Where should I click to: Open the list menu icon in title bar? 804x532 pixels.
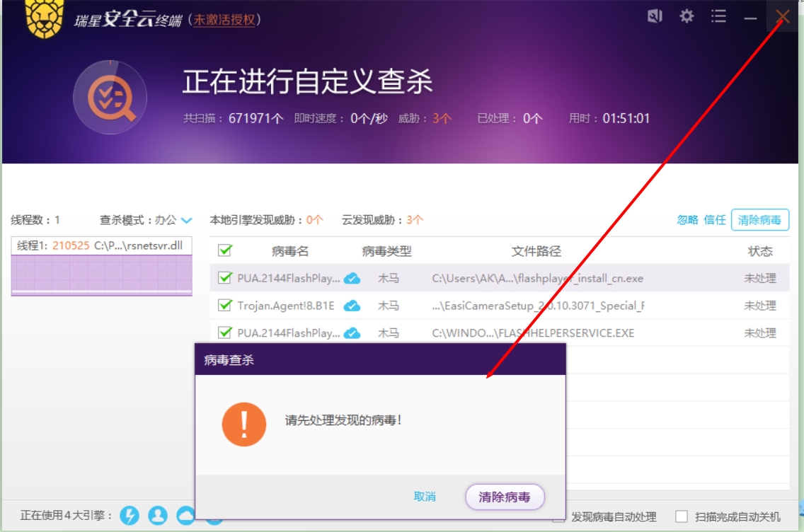pyautogui.click(x=718, y=16)
